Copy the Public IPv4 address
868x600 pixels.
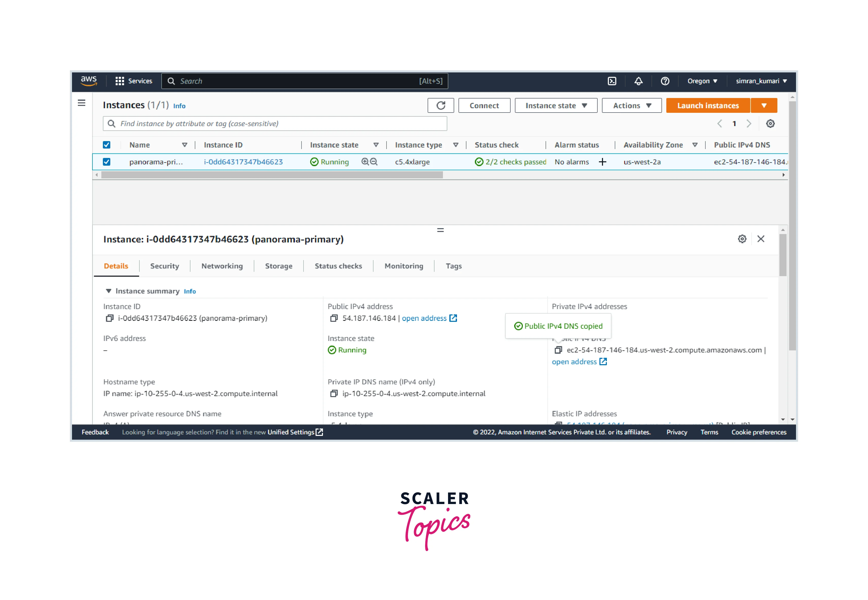pyautogui.click(x=334, y=319)
